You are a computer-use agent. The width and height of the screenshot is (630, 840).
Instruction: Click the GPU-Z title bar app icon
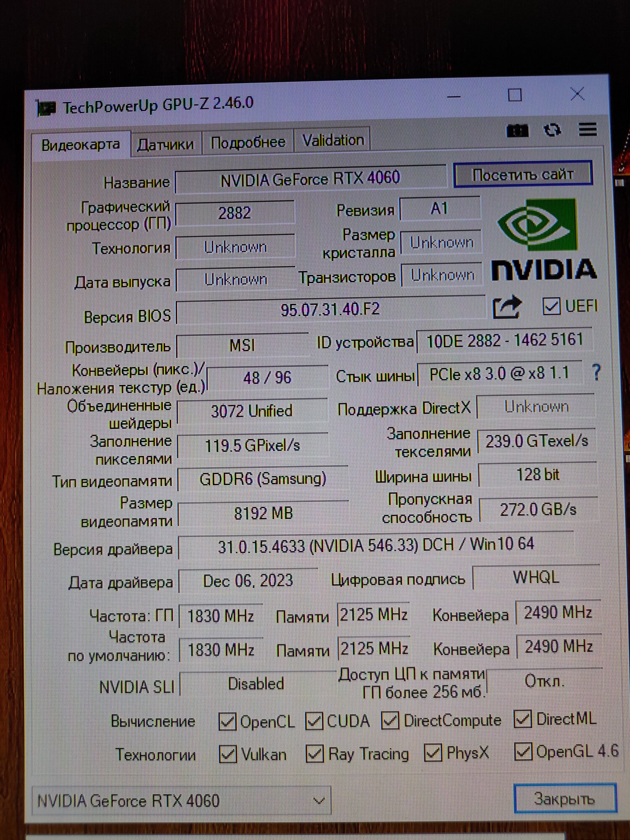pos(46,108)
